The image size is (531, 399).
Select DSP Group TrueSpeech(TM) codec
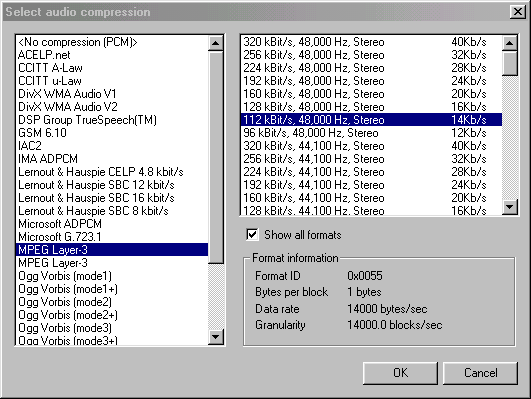pos(112,120)
